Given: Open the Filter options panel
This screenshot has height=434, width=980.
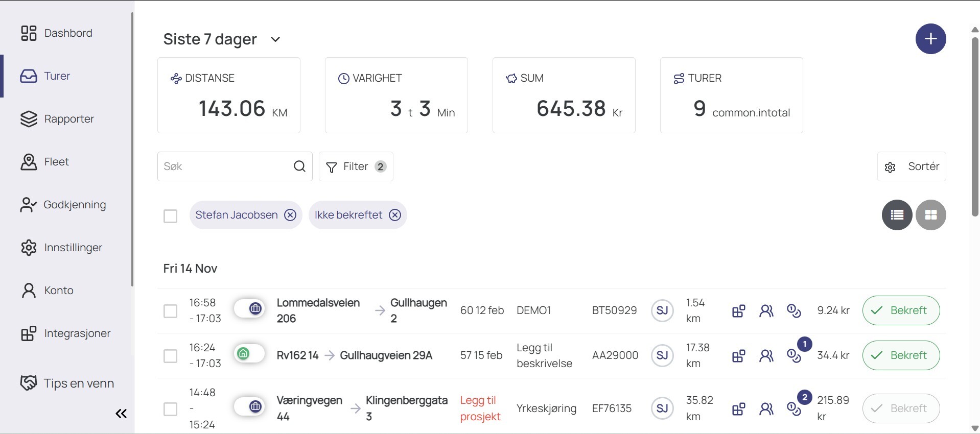Looking at the screenshot, I should pyautogui.click(x=356, y=166).
